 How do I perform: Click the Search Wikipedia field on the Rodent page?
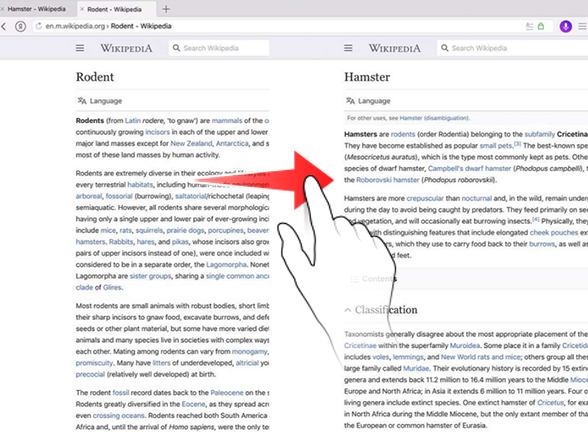(219, 48)
